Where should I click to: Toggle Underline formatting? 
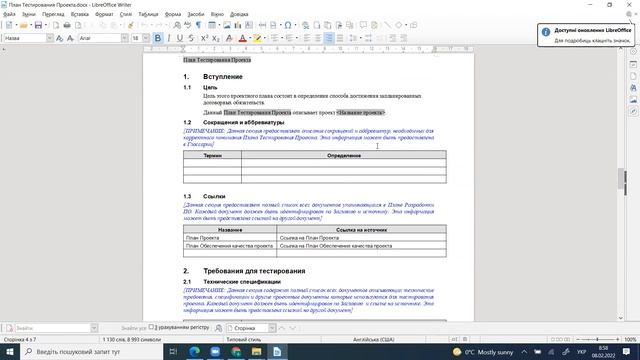point(180,38)
